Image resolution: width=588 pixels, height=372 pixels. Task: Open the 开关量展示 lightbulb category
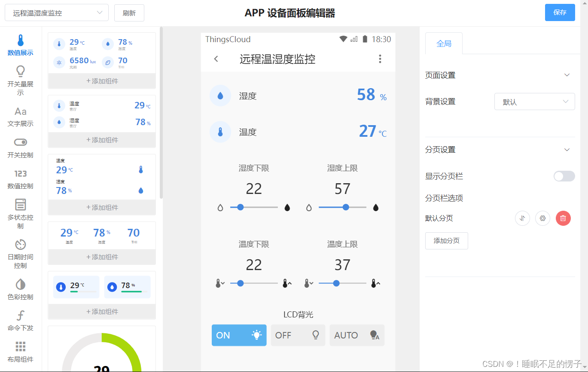point(20,80)
